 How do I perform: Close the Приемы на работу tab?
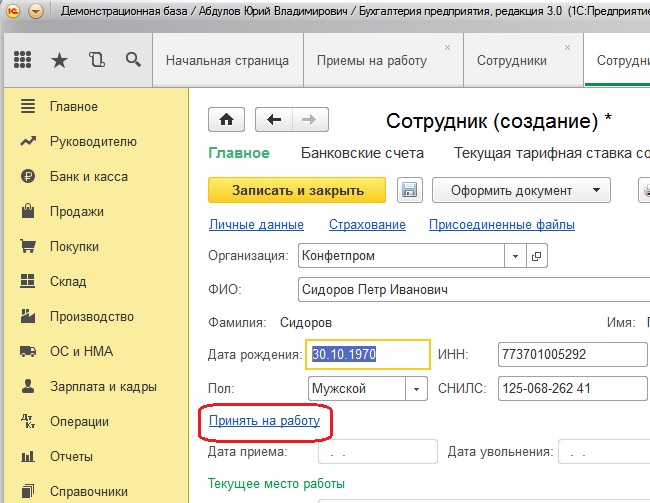(447, 47)
